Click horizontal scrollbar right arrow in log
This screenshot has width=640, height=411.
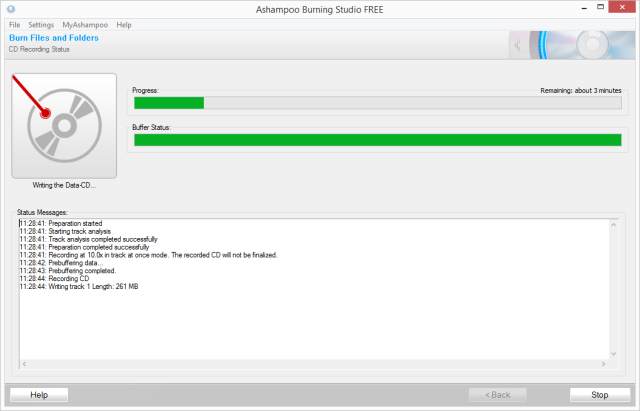pyautogui.click(x=603, y=364)
